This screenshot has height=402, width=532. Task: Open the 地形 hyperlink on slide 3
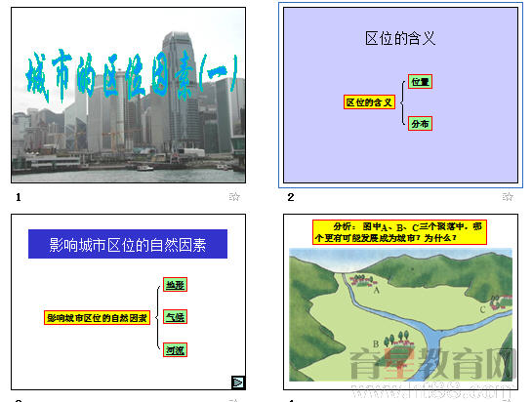click(x=175, y=285)
